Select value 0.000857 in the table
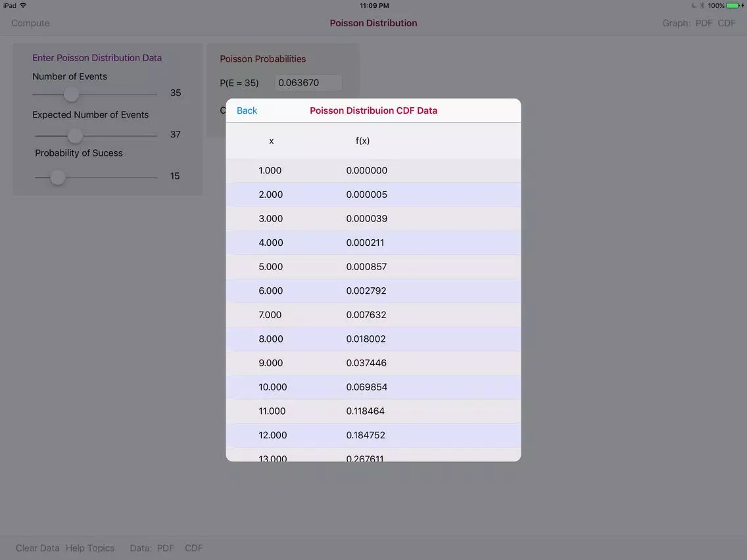The image size is (747, 560). pos(366,267)
